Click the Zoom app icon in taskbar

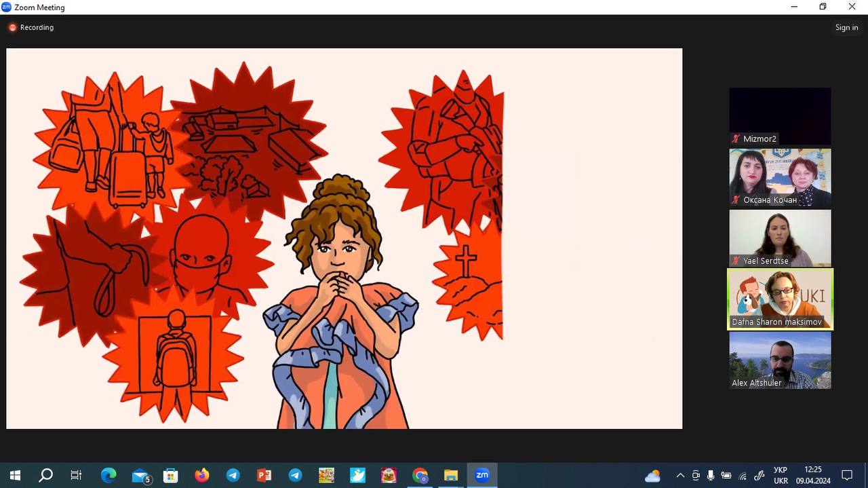482,476
